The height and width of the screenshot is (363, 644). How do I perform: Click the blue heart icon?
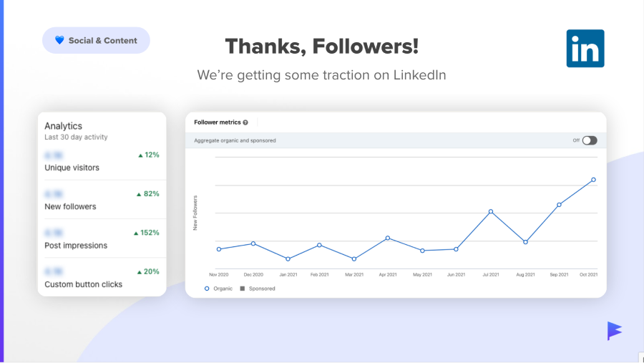59,40
